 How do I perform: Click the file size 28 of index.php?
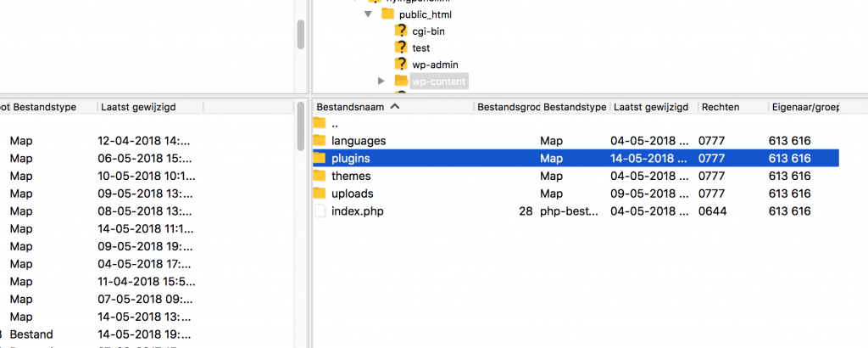coord(526,211)
